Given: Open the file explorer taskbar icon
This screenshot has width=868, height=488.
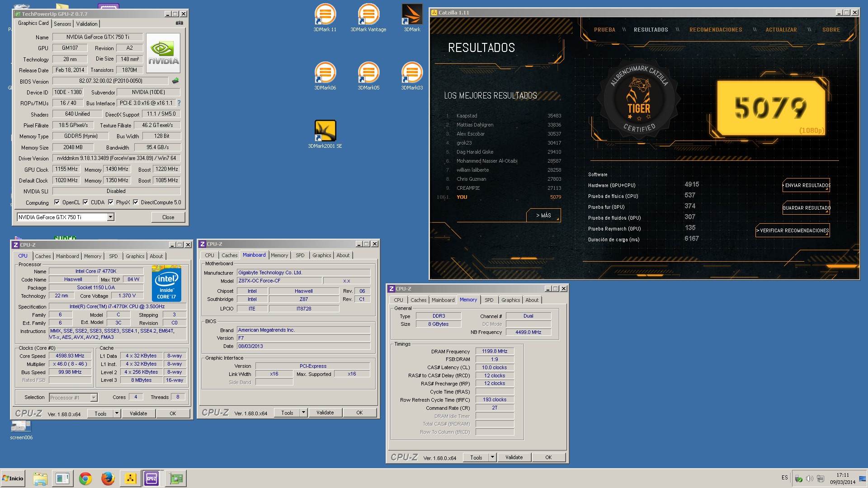Looking at the screenshot, I should (40, 479).
